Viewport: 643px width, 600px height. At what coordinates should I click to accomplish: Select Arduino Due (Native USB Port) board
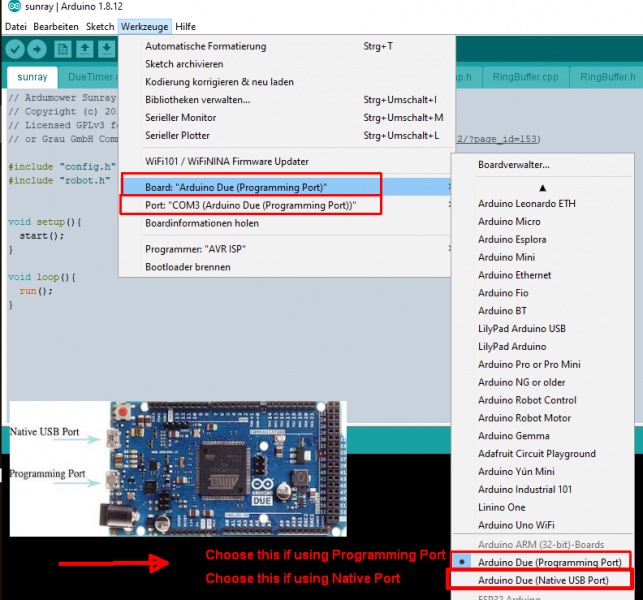click(543, 580)
